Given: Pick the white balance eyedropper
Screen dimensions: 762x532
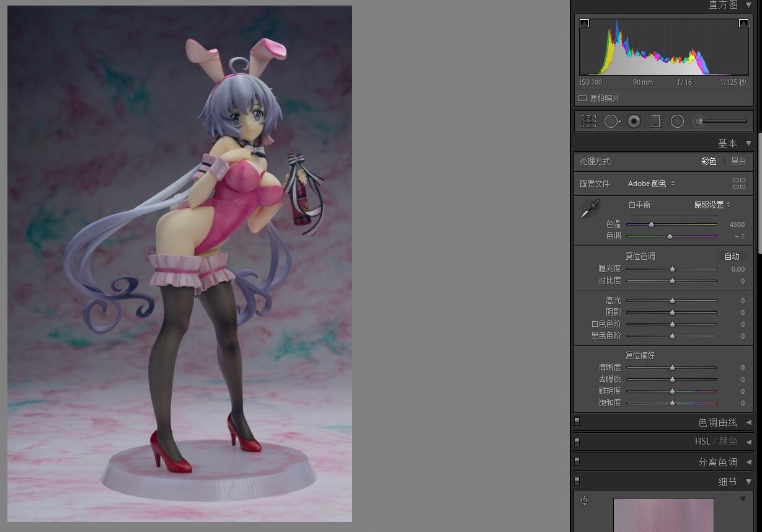Looking at the screenshot, I should click(x=590, y=208).
